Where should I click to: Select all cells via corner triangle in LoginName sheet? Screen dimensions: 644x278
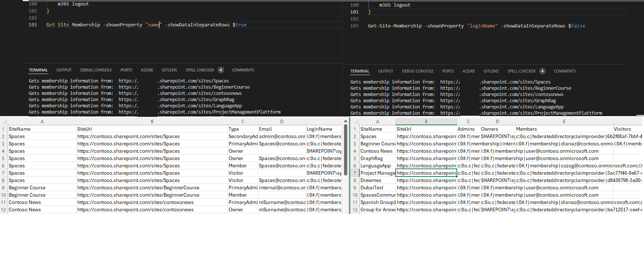(x=4, y=122)
